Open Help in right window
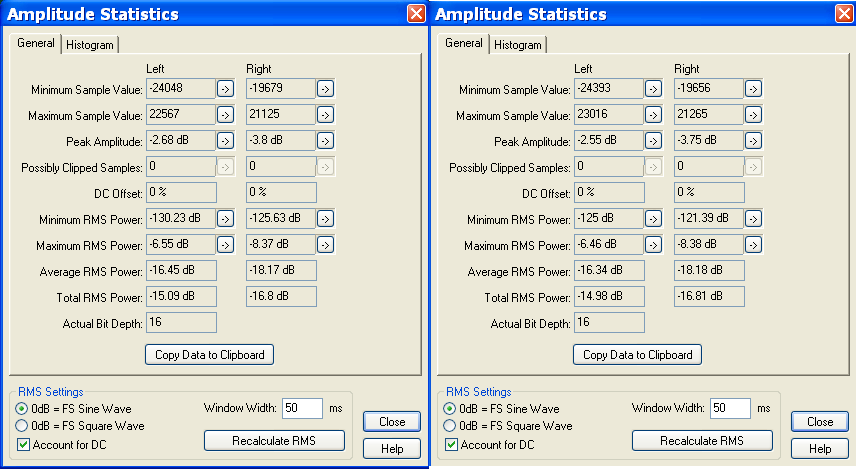The height and width of the screenshot is (473, 859). pyautogui.click(x=820, y=448)
